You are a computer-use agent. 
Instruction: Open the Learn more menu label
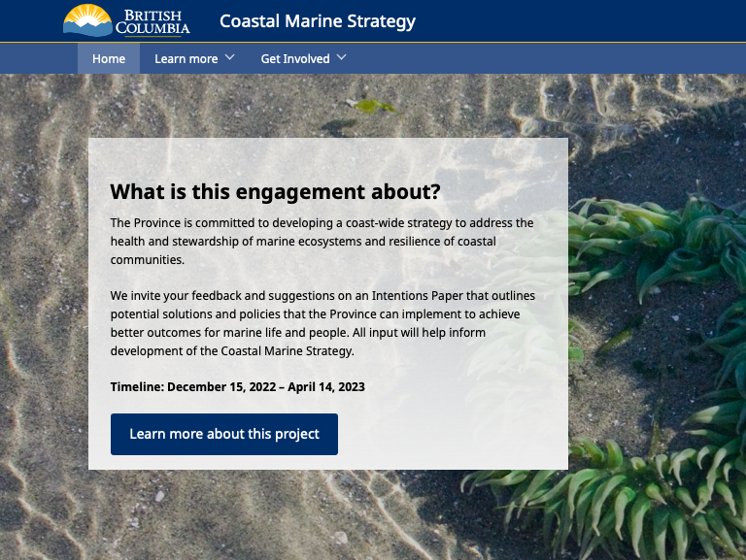click(x=186, y=58)
